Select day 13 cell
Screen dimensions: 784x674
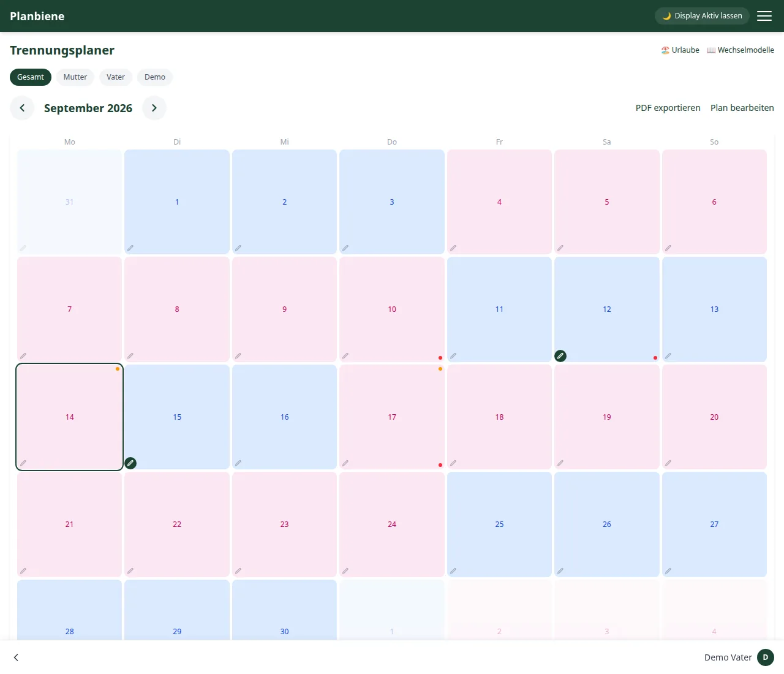tap(714, 309)
